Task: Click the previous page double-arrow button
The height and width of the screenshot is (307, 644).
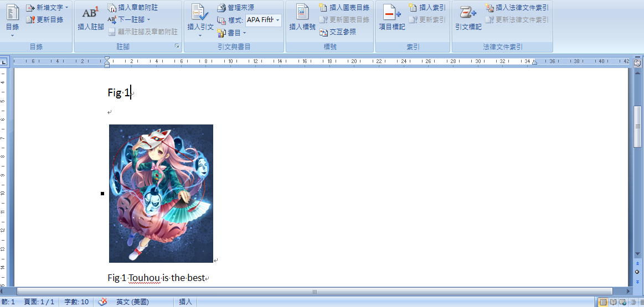Action: [x=637, y=263]
